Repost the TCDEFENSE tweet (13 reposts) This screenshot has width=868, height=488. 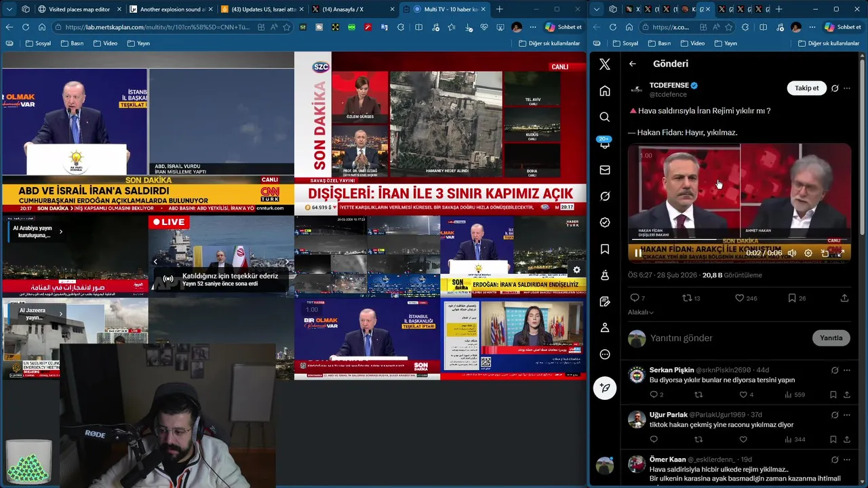[x=687, y=298]
